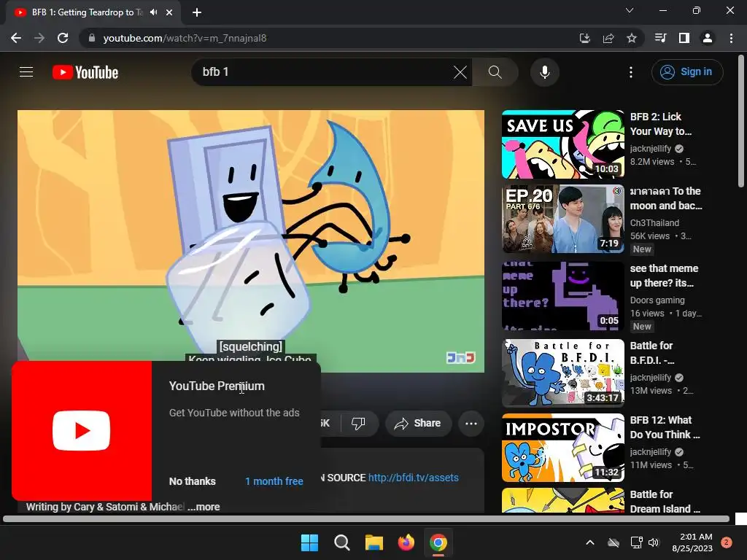Open the Doors gaming channel name
This screenshot has width=747, height=560.
657,300
